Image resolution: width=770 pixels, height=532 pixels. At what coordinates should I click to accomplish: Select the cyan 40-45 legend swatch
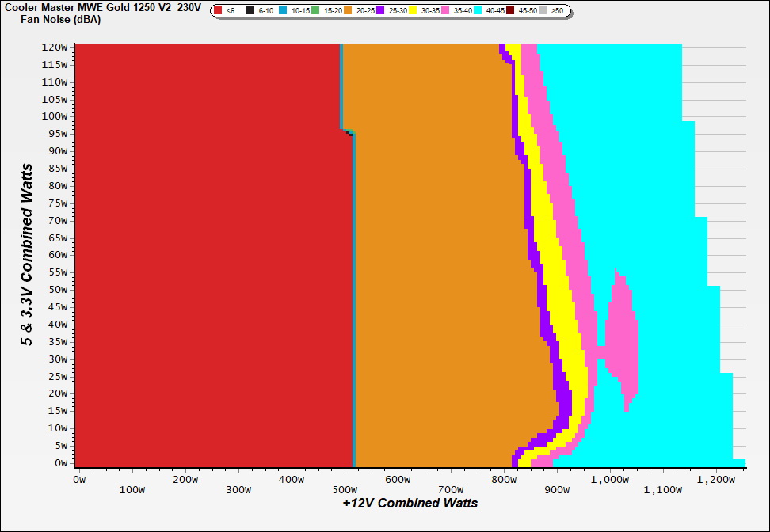(x=478, y=11)
